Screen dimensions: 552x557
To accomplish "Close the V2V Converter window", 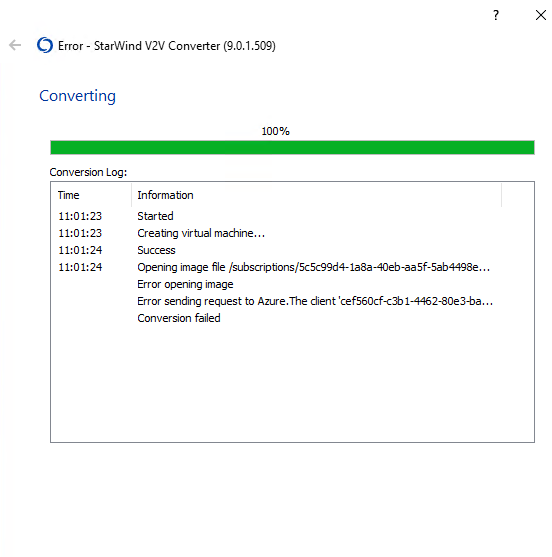I will (x=540, y=15).
